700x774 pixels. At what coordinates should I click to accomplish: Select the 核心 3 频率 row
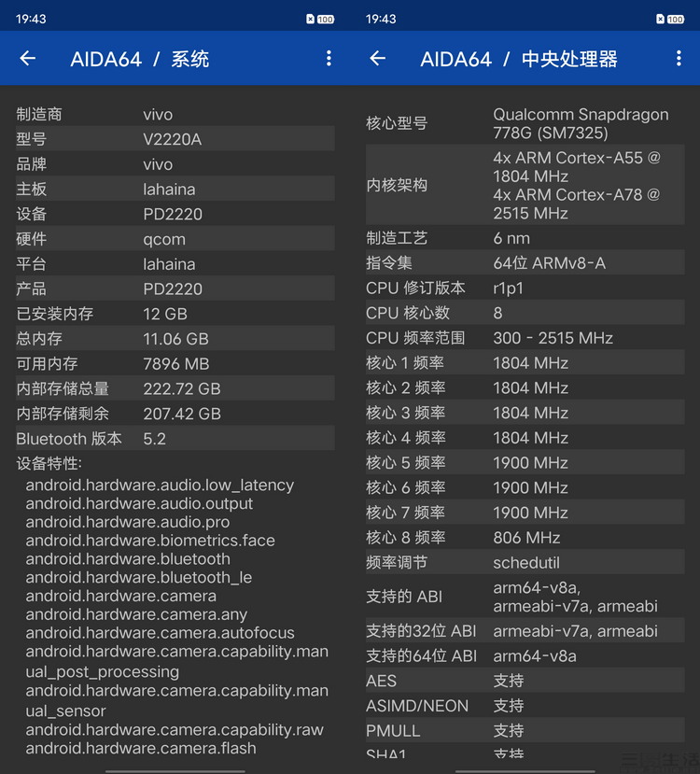tap(525, 412)
